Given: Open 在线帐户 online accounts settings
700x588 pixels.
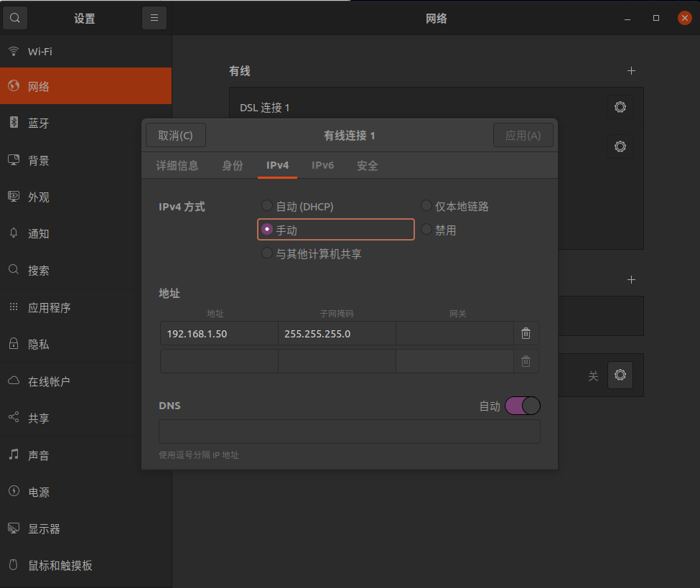Looking at the screenshot, I should point(85,381).
